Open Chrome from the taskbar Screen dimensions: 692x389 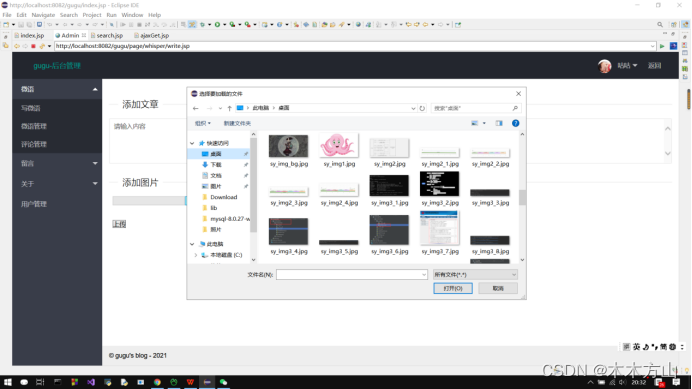[157, 382]
